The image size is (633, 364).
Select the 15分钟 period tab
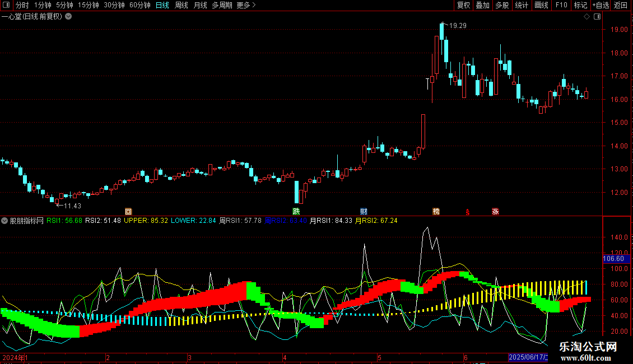[89, 5]
